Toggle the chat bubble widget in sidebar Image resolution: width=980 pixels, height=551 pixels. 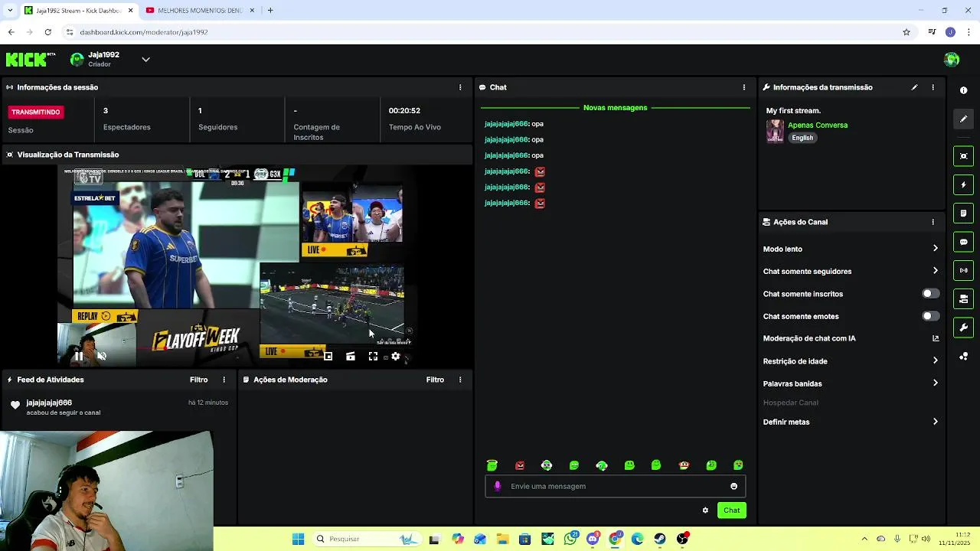pyautogui.click(x=964, y=242)
